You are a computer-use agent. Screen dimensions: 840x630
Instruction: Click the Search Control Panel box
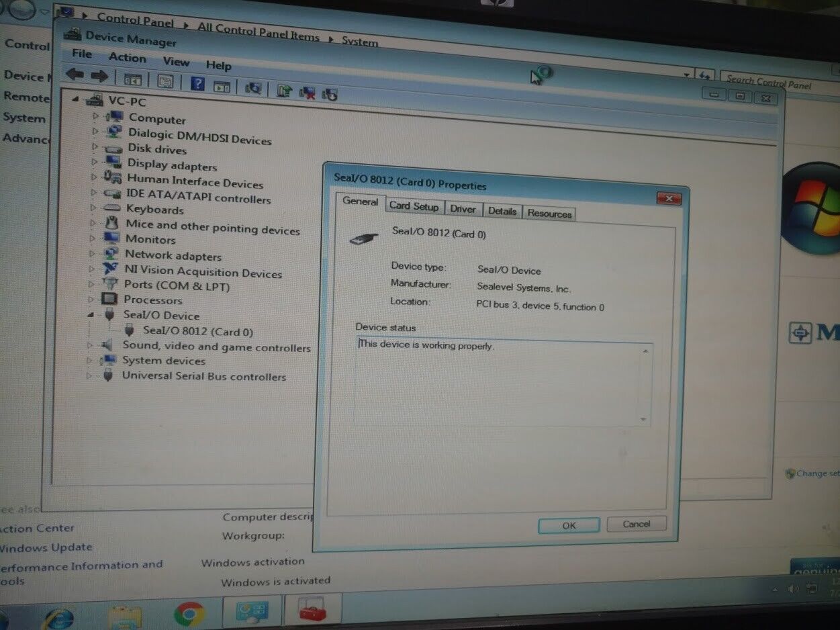(780, 82)
